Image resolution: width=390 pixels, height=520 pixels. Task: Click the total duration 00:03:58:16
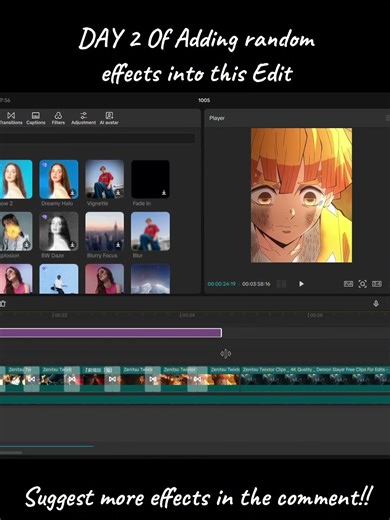[x=256, y=284]
